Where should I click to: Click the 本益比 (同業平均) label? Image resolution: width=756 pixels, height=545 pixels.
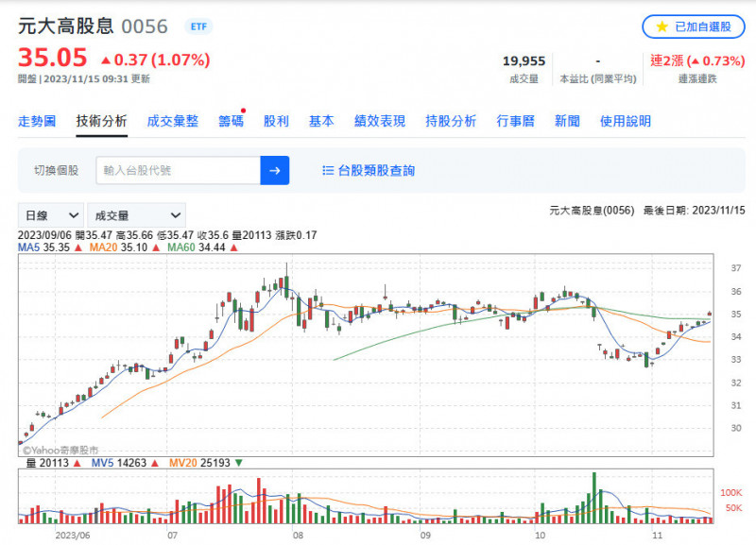point(598,79)
